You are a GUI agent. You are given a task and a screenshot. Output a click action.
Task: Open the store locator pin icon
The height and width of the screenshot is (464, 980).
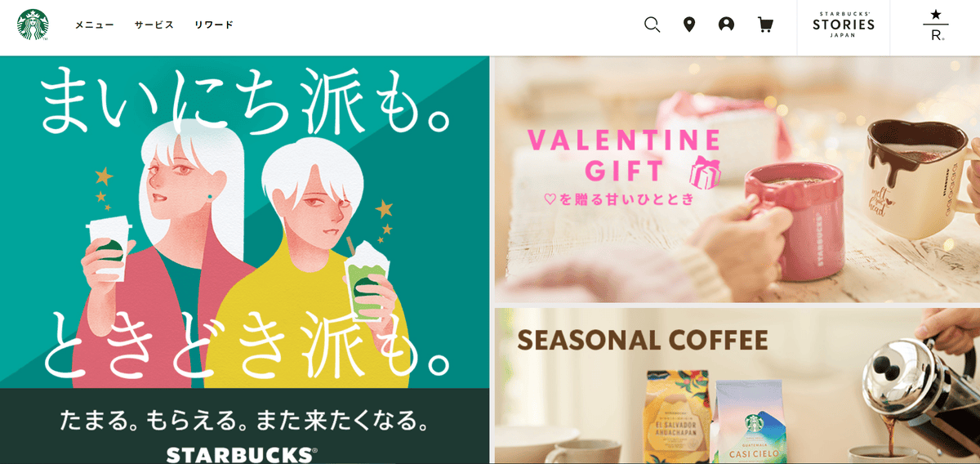[x=689, y=25]
